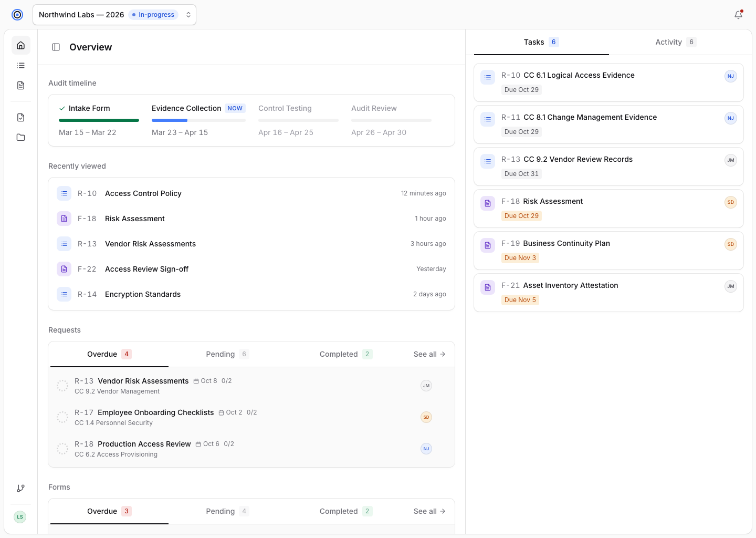This screenshot has width=756, height=538.
Task: Click JM avatar on Vendor Risk Assessments request
Action: click(x=426, y=386)
